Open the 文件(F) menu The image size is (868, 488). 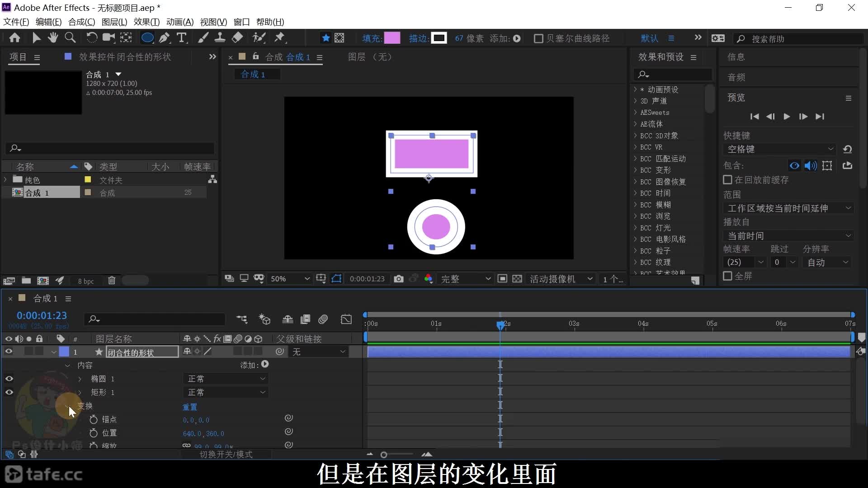pyautogui.click(x=16, y=22)
